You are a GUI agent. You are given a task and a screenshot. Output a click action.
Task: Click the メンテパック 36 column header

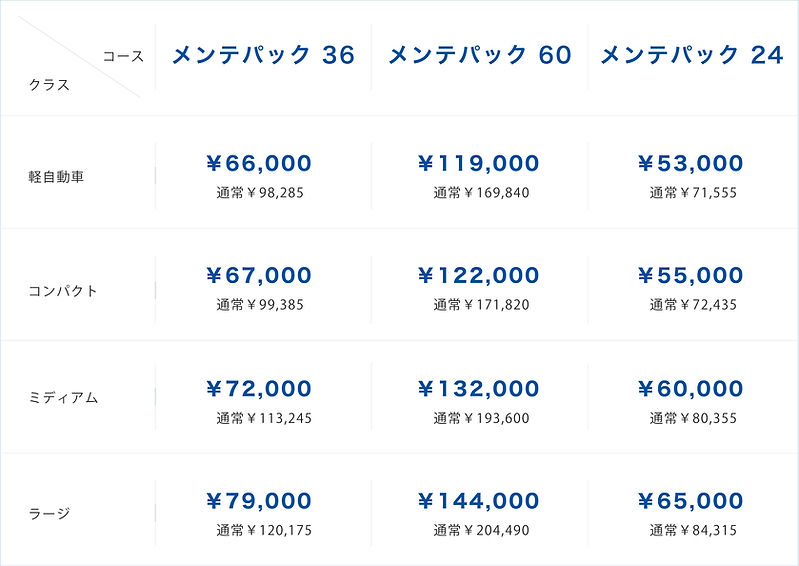pos(263,55)
